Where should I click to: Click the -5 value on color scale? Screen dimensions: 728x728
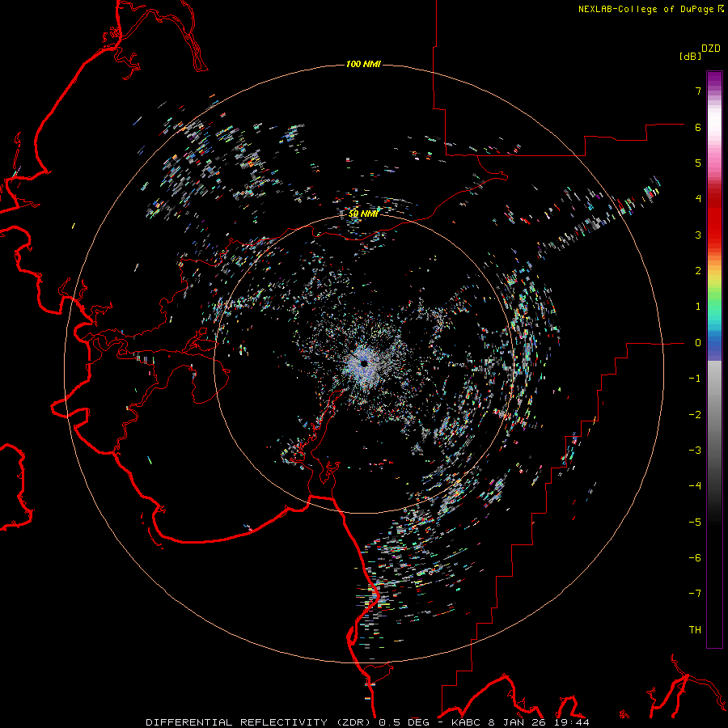coord(695,523)
